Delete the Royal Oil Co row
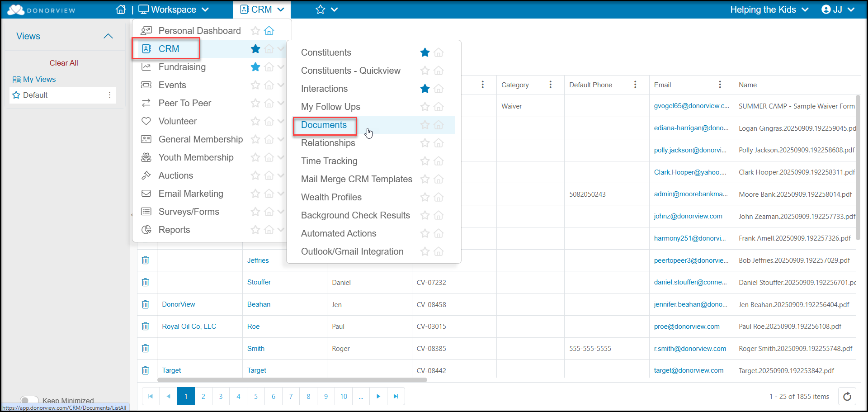 [x=146, y=326]
